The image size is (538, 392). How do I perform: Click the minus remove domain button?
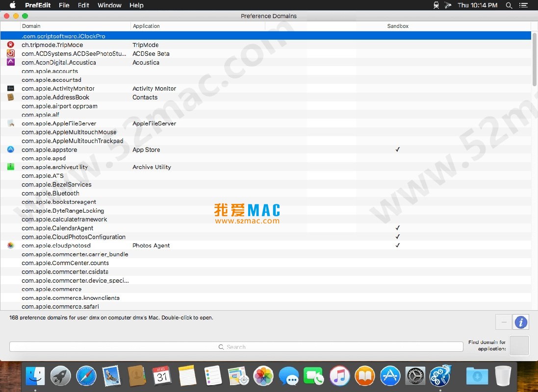pos(504,322)
